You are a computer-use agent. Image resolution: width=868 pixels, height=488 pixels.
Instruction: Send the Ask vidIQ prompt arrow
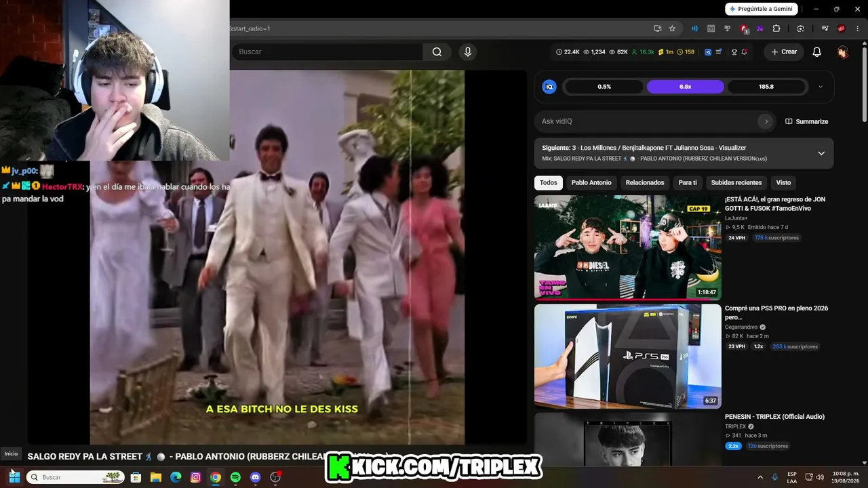pyautogui.click(x=766, y=121)
